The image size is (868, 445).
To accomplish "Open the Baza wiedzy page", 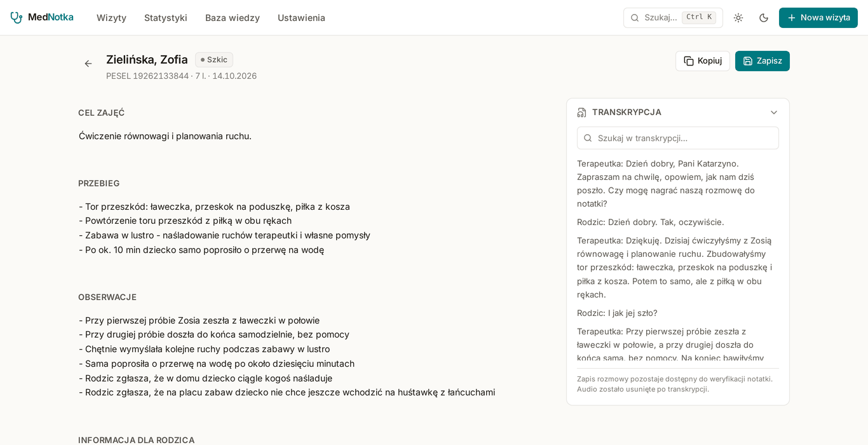I will click(x=233, y=18).
